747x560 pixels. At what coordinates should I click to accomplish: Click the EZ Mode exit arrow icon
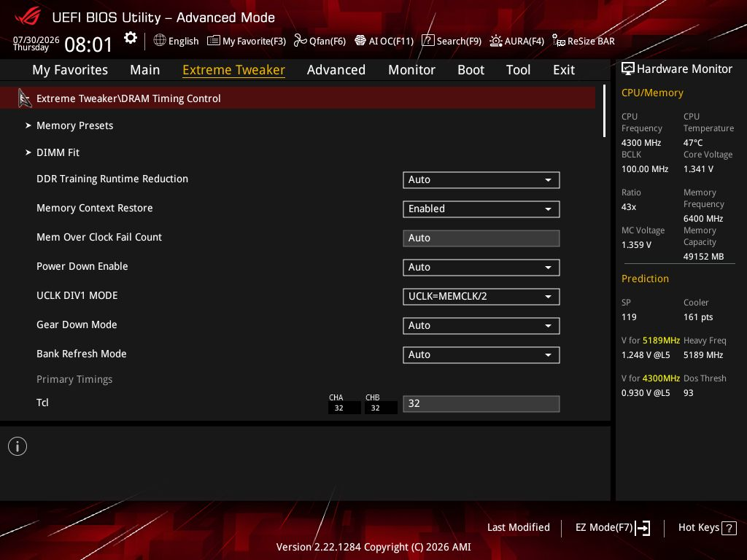643,528
